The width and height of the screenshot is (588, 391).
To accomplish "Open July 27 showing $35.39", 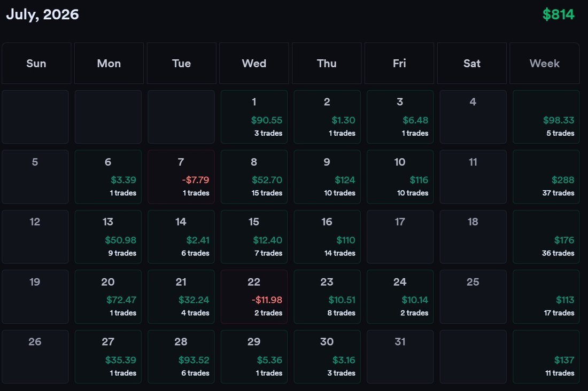I will point(108,356).
